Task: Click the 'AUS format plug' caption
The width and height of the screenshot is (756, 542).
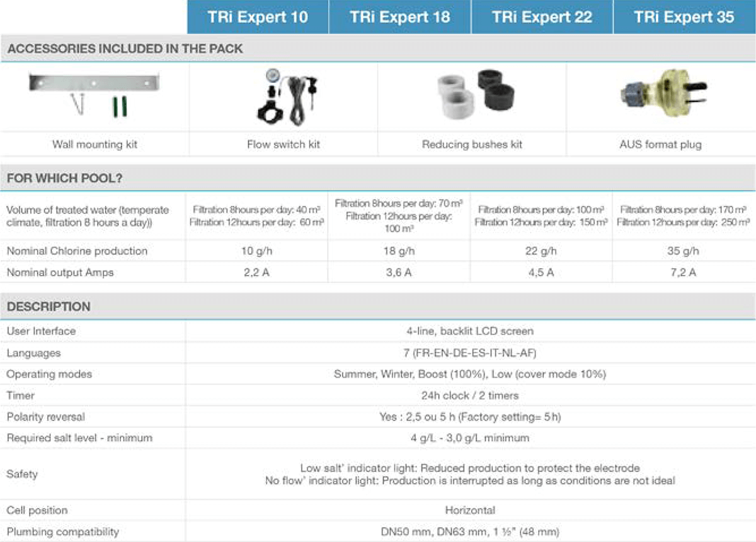Action: point(660,145)
